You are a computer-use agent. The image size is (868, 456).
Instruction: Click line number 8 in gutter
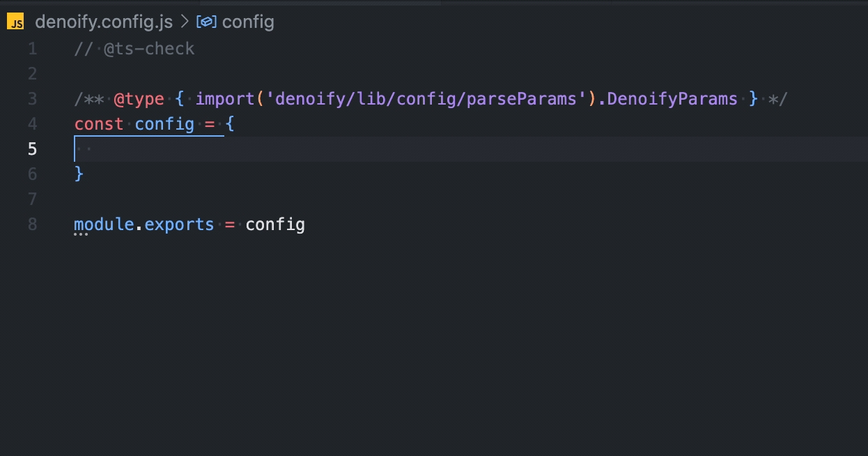(33, 225)
